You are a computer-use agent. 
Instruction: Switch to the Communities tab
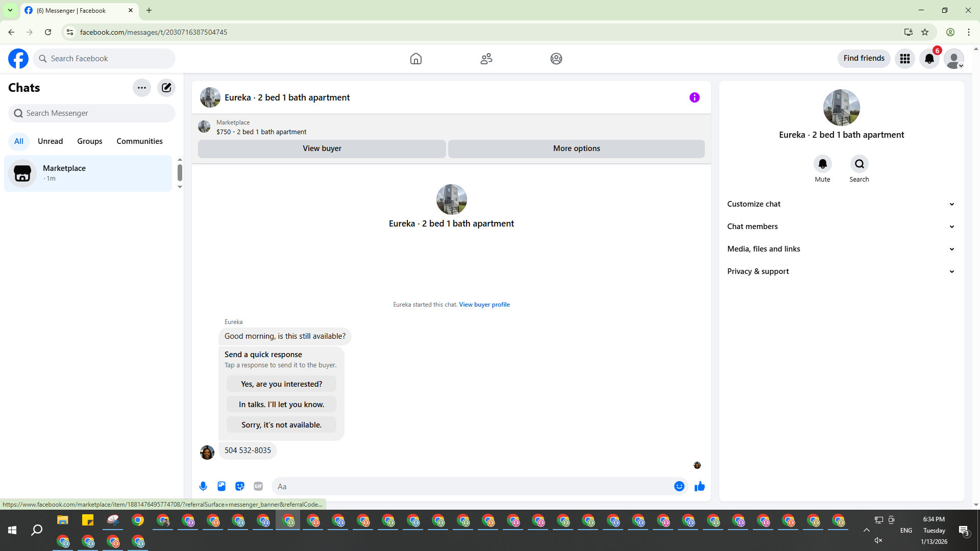[x=139, y=141]
